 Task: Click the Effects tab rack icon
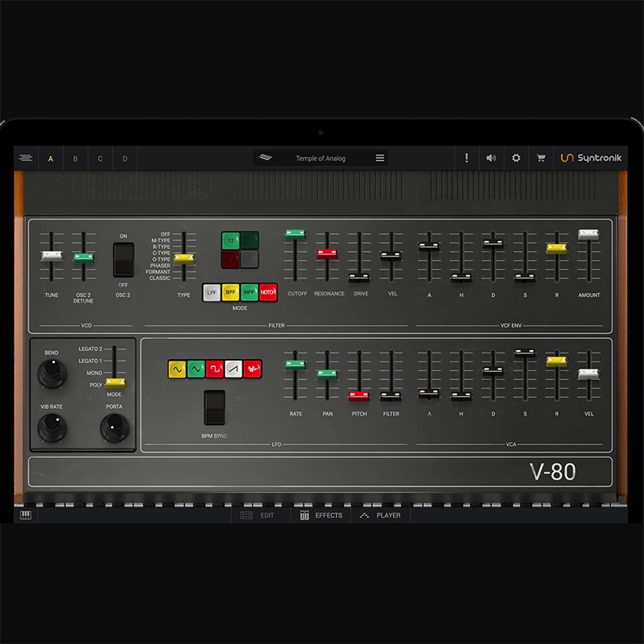[304, 515]
